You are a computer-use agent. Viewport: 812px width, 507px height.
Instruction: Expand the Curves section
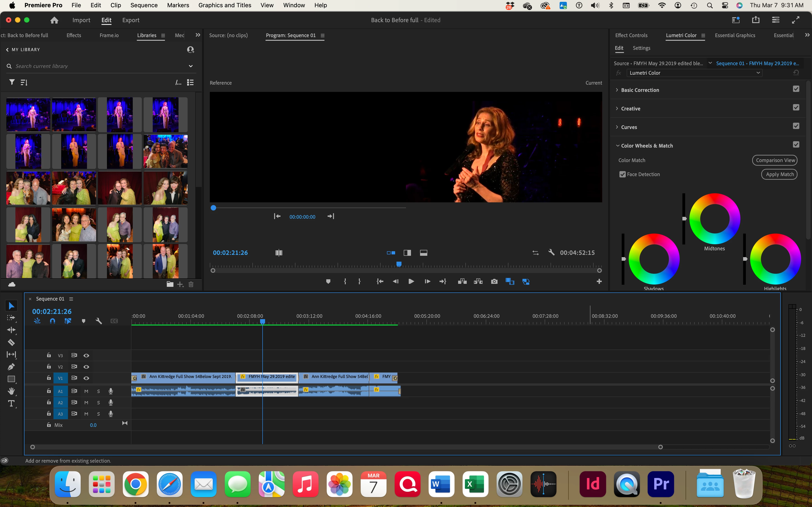617,127
